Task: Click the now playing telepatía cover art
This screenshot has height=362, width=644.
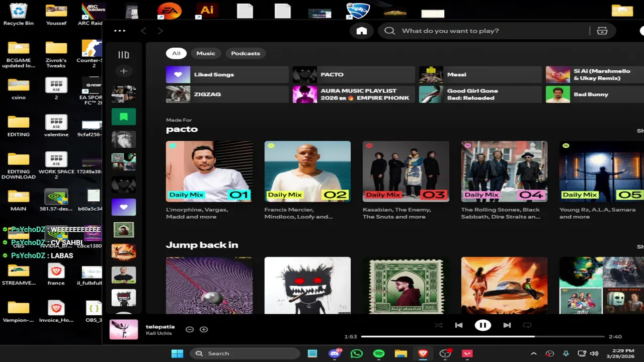Action: (x=124, y=329)
